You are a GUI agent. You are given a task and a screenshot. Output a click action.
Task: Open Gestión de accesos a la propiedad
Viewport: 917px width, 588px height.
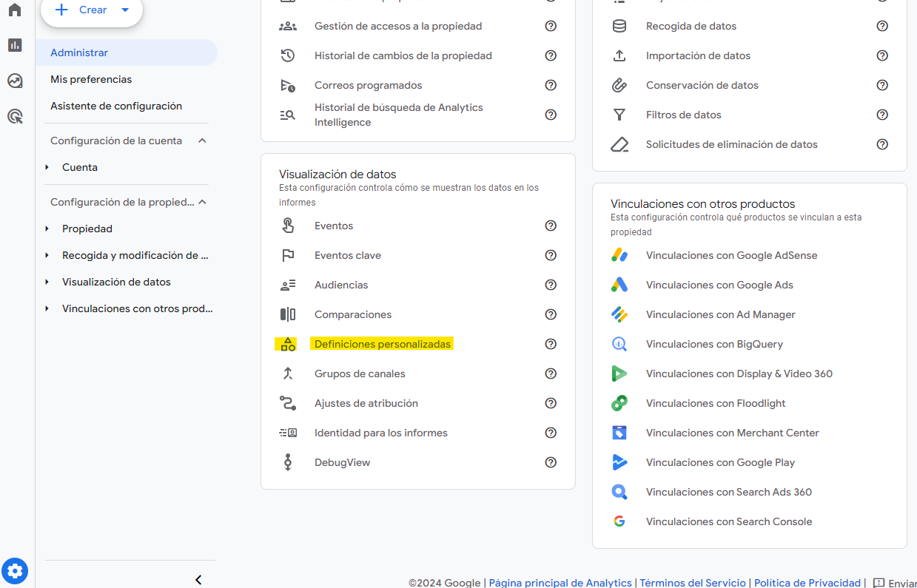[x=398, y=26]
